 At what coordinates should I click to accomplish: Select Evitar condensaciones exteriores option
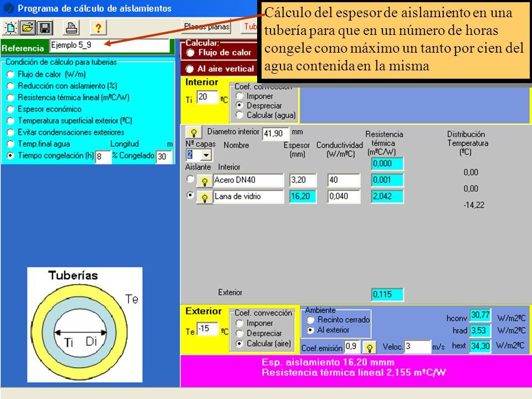11,132
